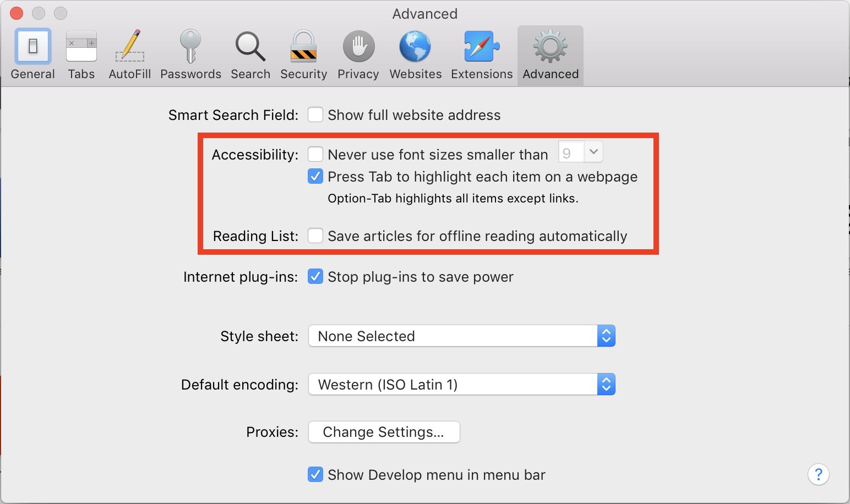Select the Security padlock icon

pyautogui.click(x=303, y=54)
